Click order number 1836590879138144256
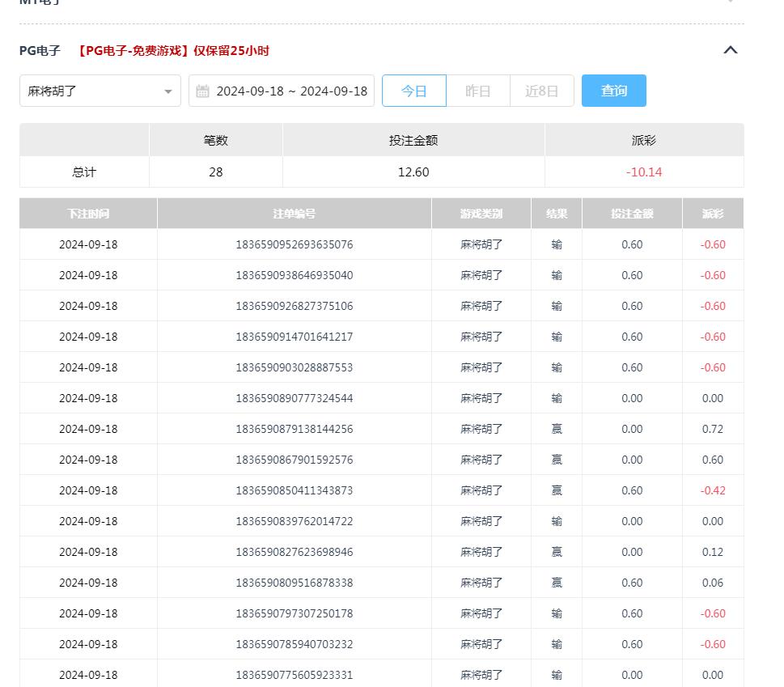 coord(295,429)
